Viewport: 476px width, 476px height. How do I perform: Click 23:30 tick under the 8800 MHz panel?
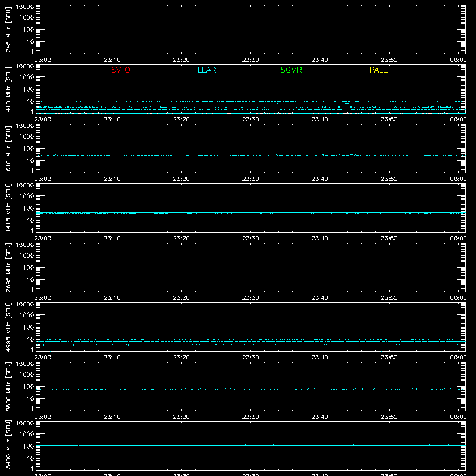[250, 417]
